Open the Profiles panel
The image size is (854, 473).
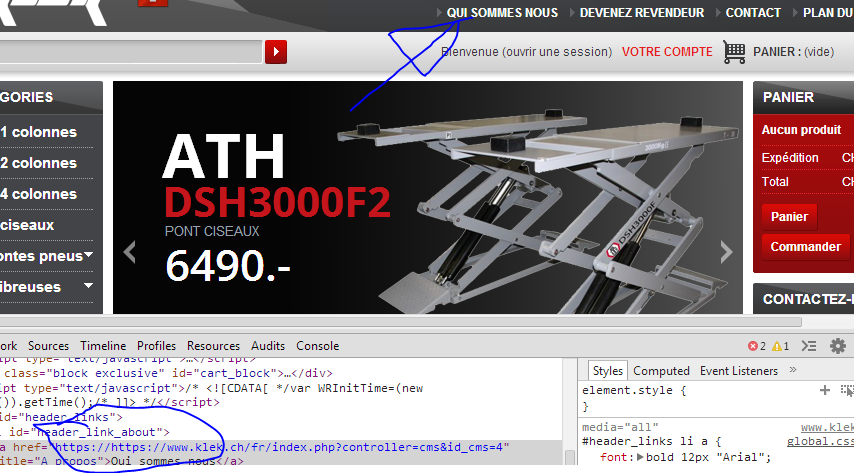(x=156, y=346)
